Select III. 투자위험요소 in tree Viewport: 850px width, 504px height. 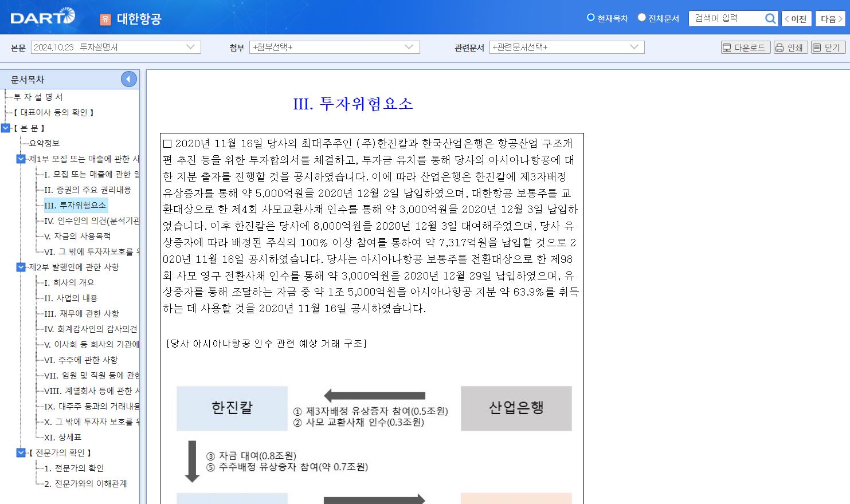tap(75, 205)
